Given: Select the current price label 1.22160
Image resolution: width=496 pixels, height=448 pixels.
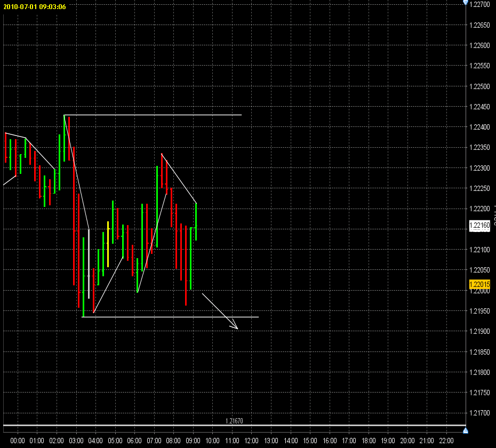Looking at the screenshot, I should click(x=479, y=225).
